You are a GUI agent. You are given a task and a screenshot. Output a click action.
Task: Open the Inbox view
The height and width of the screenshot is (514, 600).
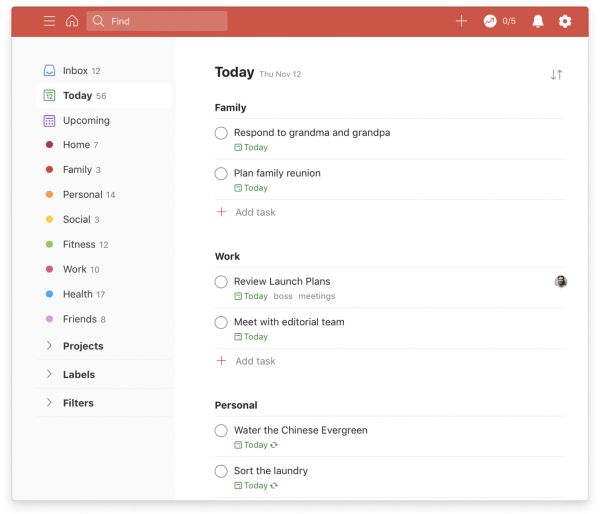[74, 71]
